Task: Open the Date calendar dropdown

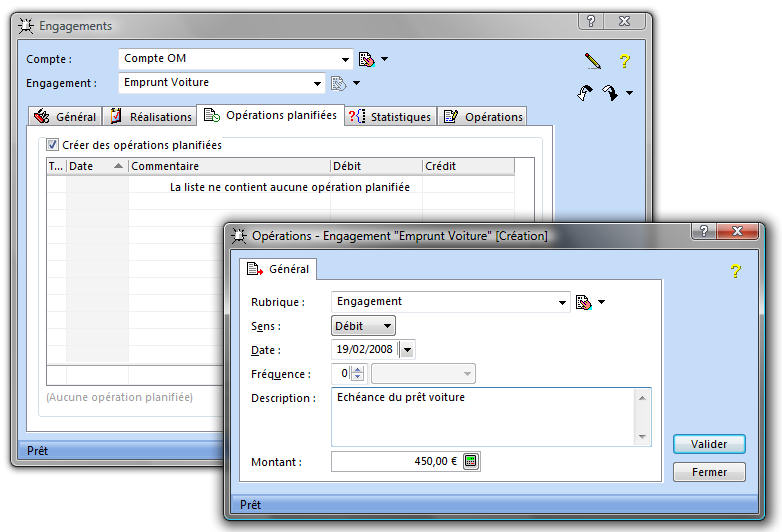Action: pos(407,350)
